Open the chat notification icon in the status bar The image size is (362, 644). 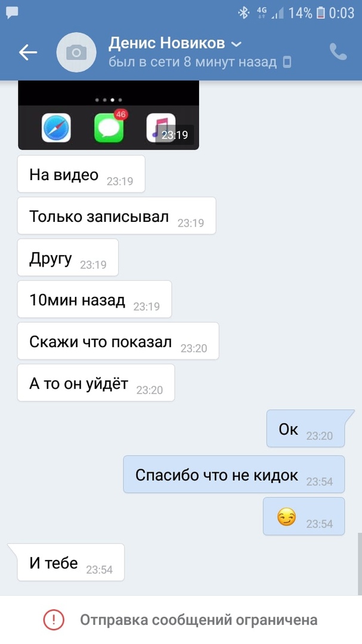coord(13,13)
